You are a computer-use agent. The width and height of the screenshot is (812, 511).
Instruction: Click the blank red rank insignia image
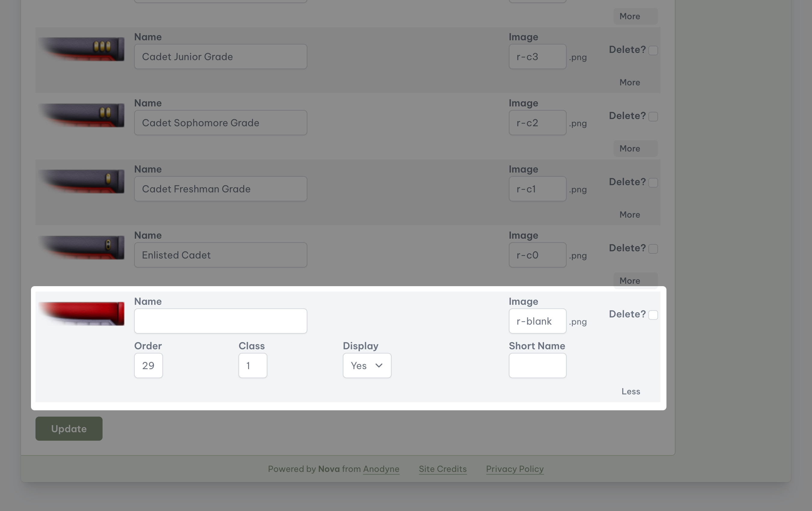point(82,314)
